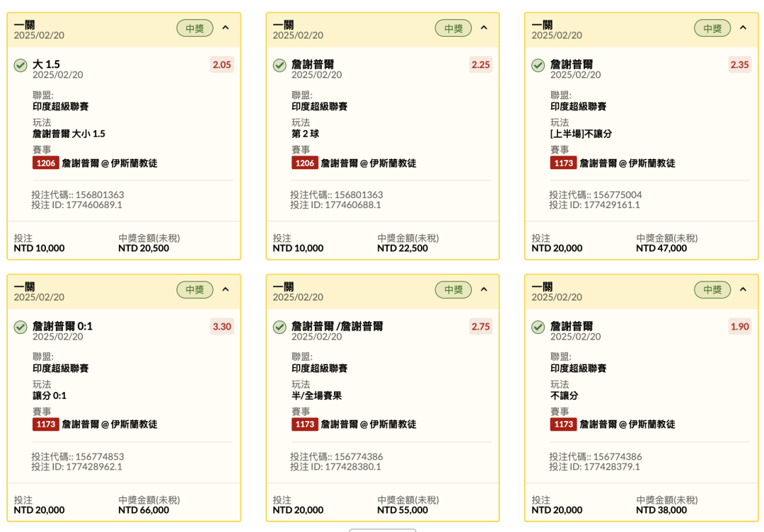This screenshot has height=532, width=764.
Task: Click 中獎 badge on the 大 1.5 card
Action: point(195,28)
